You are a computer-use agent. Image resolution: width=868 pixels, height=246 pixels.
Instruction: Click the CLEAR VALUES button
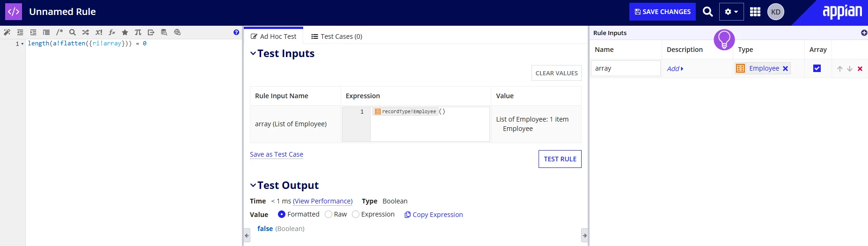(556, 73)
